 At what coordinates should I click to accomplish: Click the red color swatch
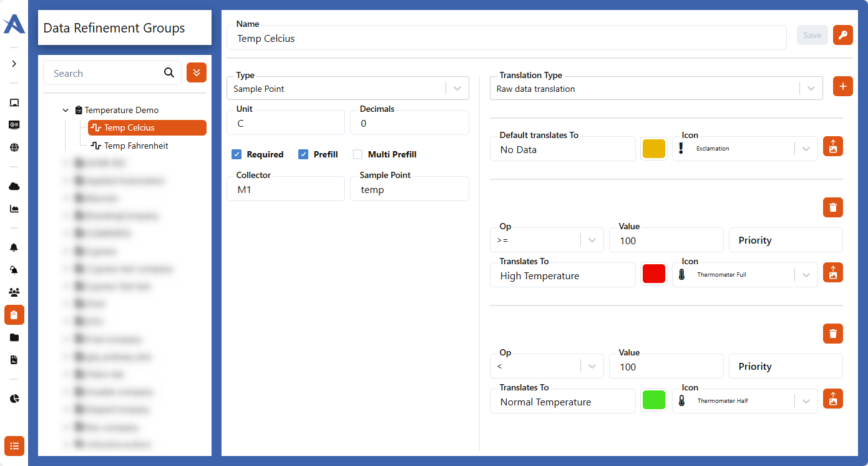pos(653,274)
